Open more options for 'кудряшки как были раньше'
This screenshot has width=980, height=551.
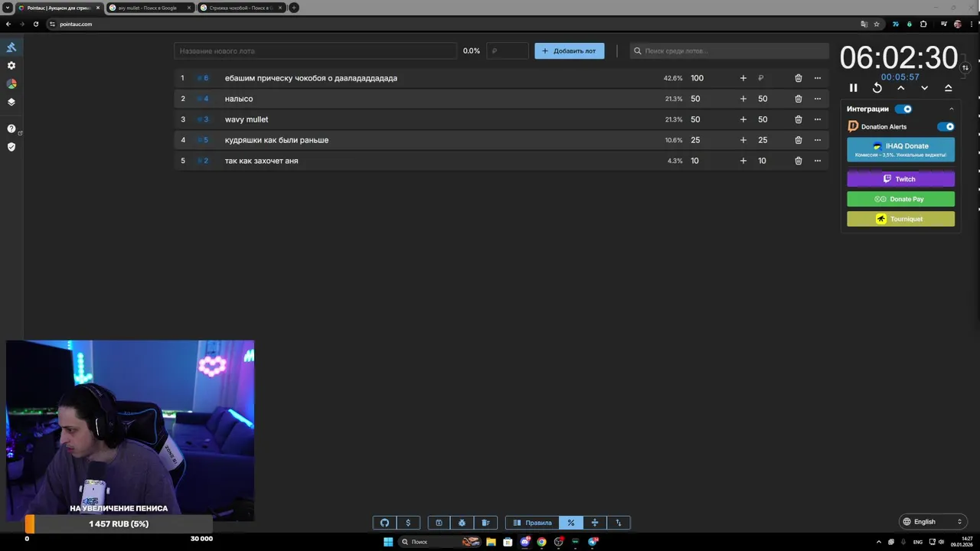pos(818,140)
